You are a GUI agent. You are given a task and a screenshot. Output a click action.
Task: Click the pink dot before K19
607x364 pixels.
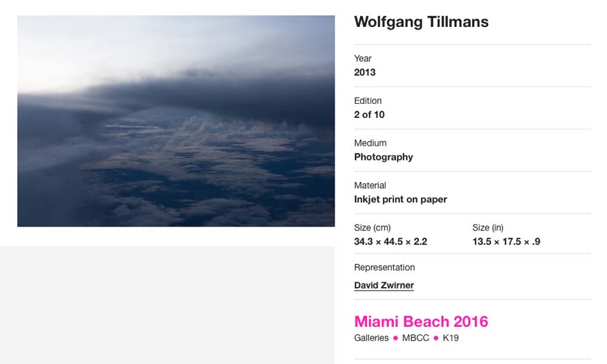pyautogui.click(x=436, y=338)
